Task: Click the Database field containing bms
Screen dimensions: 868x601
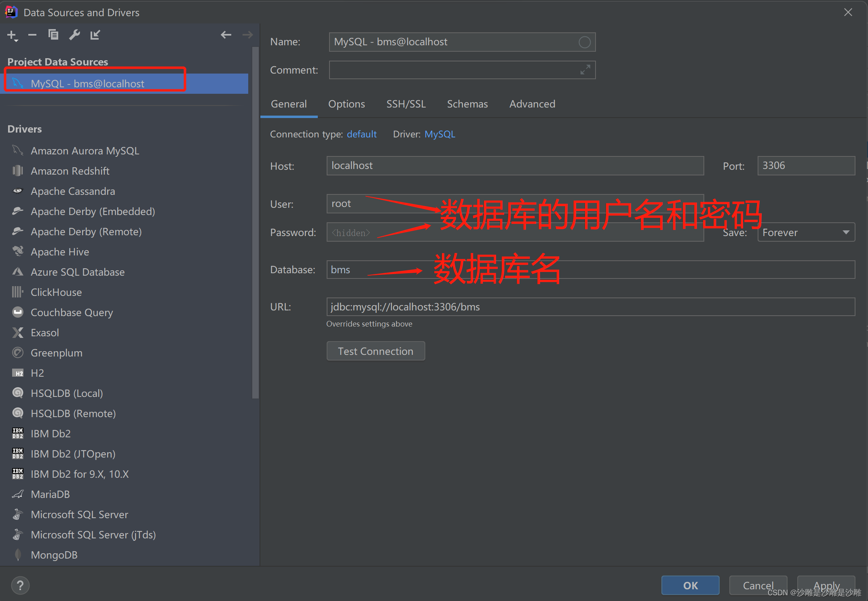Action: [591, 270]
